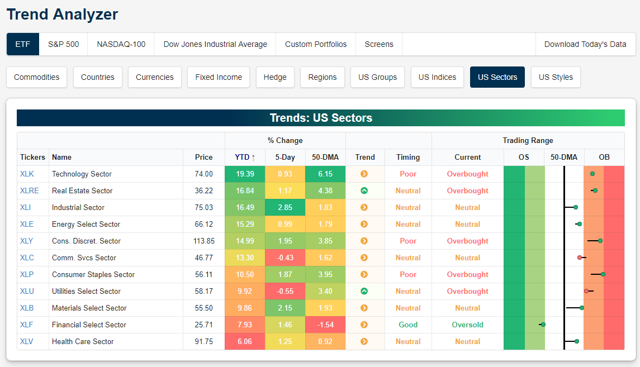Select the US Styles category button
The image size is (640, 367).
(x=556, y=77)
